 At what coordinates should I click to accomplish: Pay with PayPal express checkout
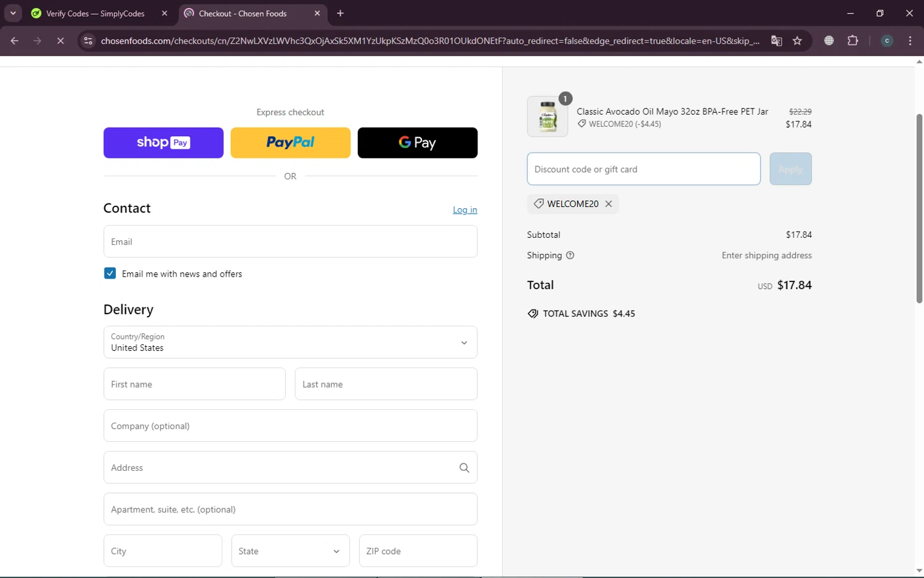(290, 143)
